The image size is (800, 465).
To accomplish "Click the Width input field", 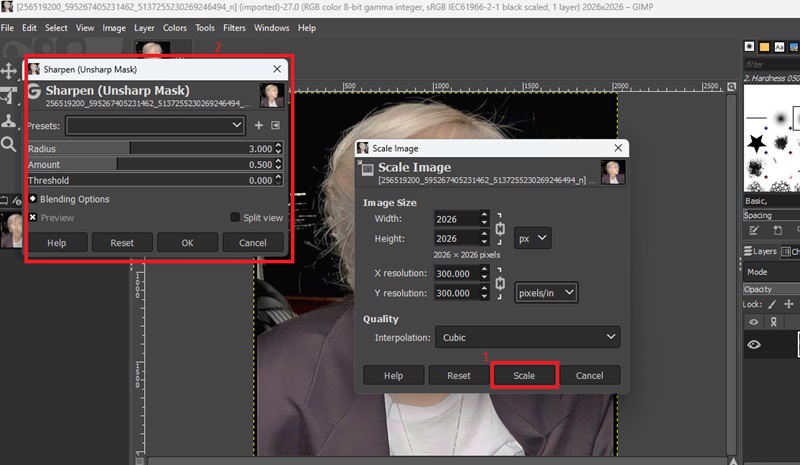I will coord(457,219).
